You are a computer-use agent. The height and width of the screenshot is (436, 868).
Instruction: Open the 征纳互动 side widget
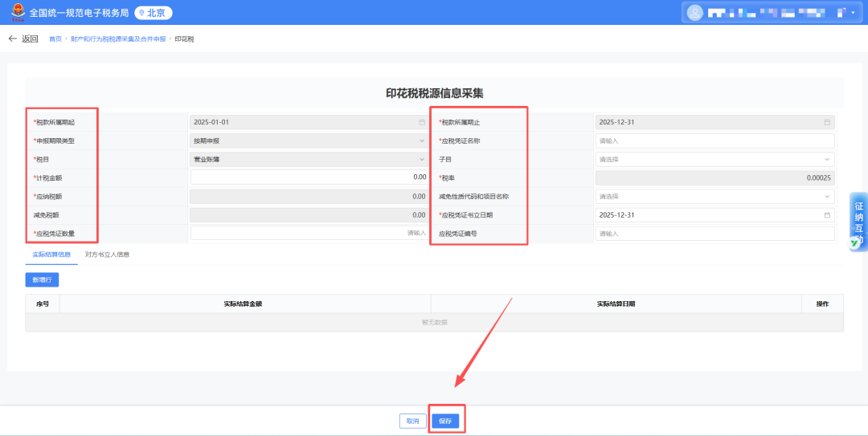click(858, 222)
